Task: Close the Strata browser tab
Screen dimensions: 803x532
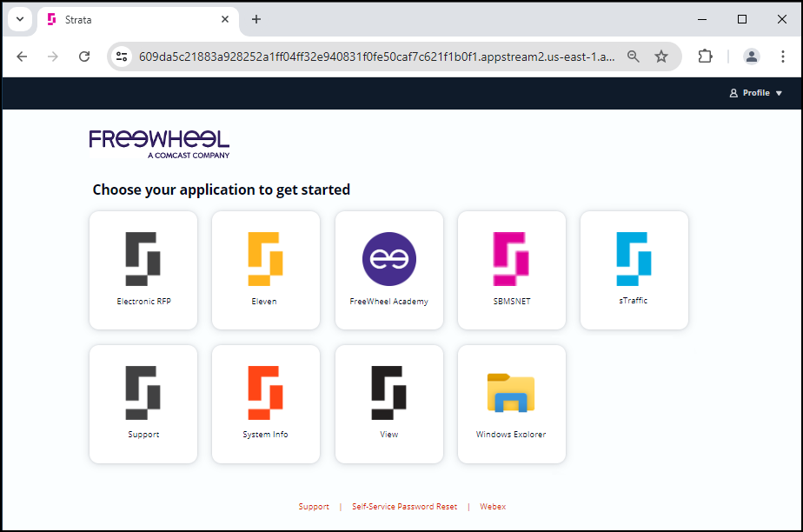Action: pyautogui.click(x=225, y=19)
